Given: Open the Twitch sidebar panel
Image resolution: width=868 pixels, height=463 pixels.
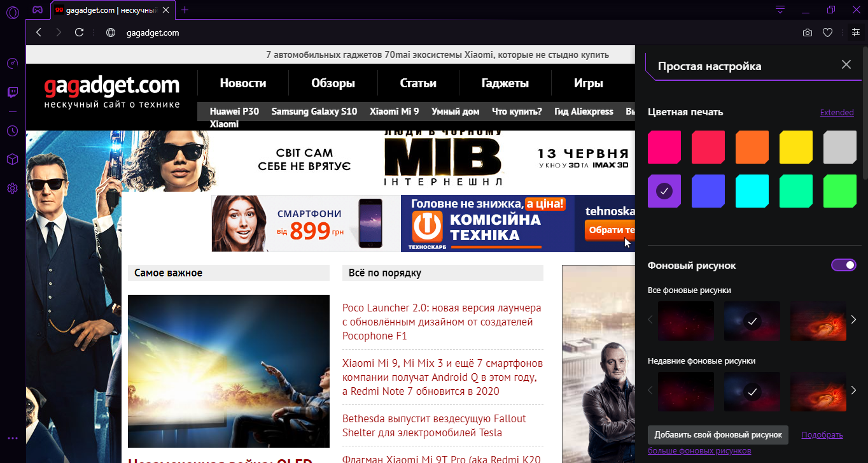Looking at the screenshot, I should click(12, 93).
